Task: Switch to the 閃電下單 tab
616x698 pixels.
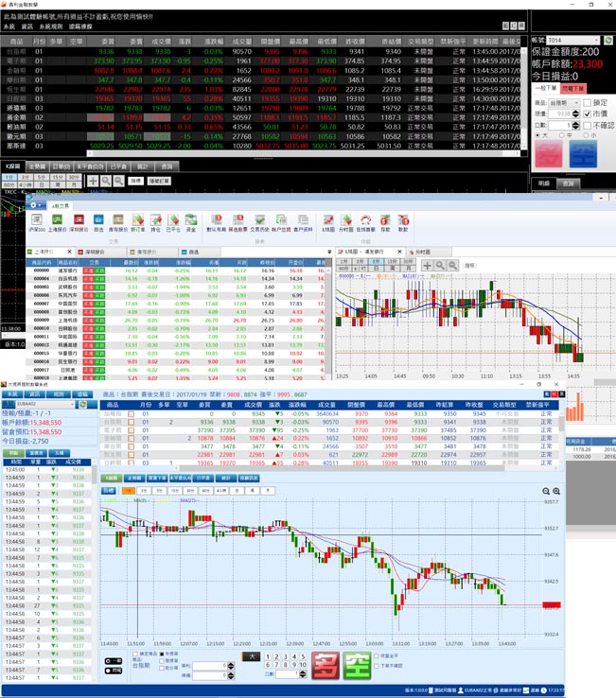Action: 572,87
